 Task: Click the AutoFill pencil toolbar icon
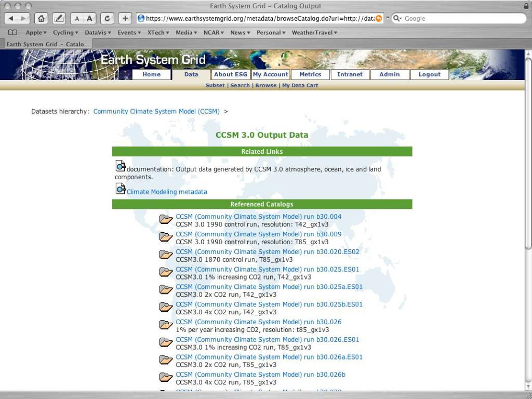pyautogui.click(x=59, y=18)
